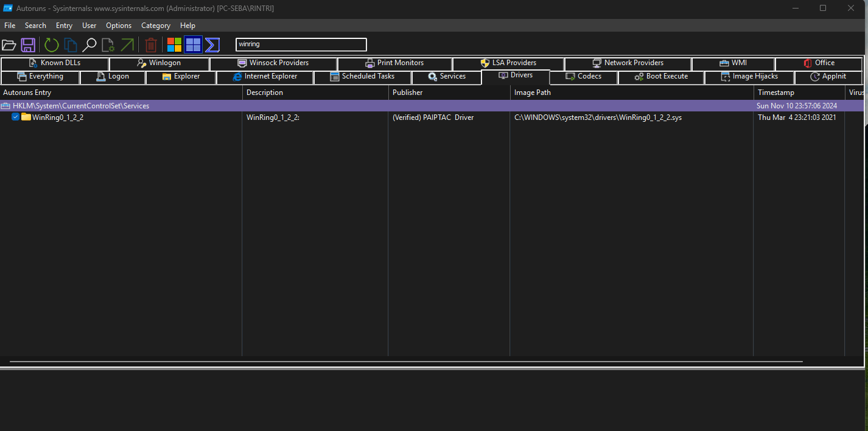
Task: Click the Sun Nov 10 23:57:06 2024 timestamp
Action: pyautogui.click(x=797, y=106)
